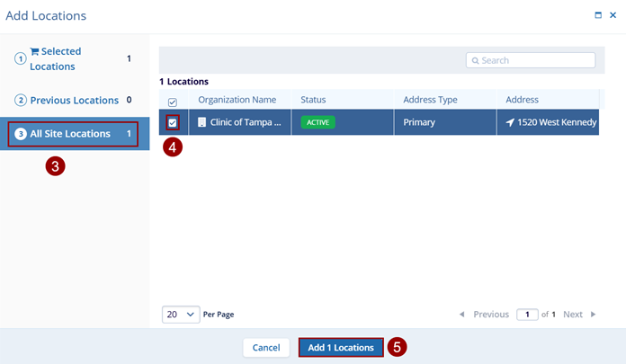Image resolution: width=626 pixels, height=364 pixels.
Task: Click the ACTIVE status badge
Action: [x=317, y=122]
